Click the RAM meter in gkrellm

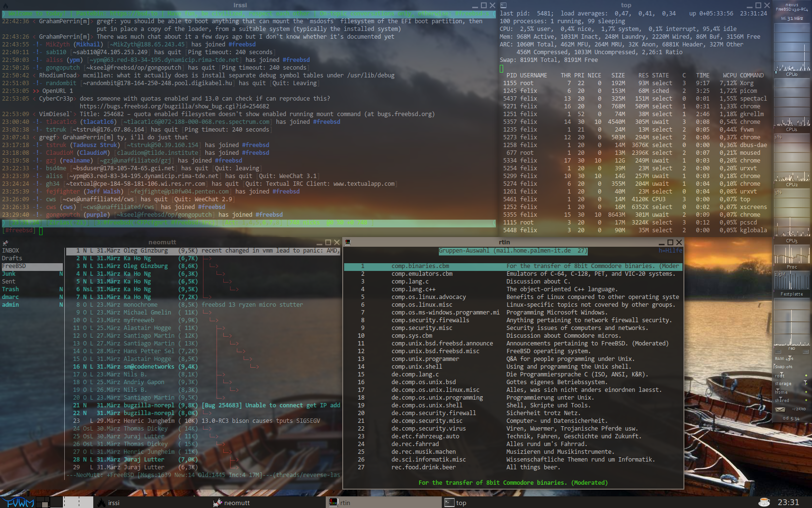point(792,359)
